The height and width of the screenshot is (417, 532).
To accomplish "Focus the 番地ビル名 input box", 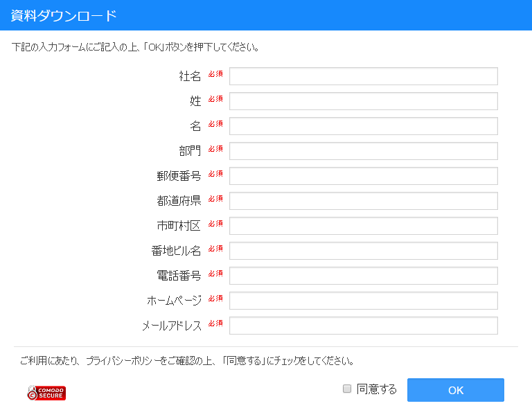I will (x=364, y=251).
